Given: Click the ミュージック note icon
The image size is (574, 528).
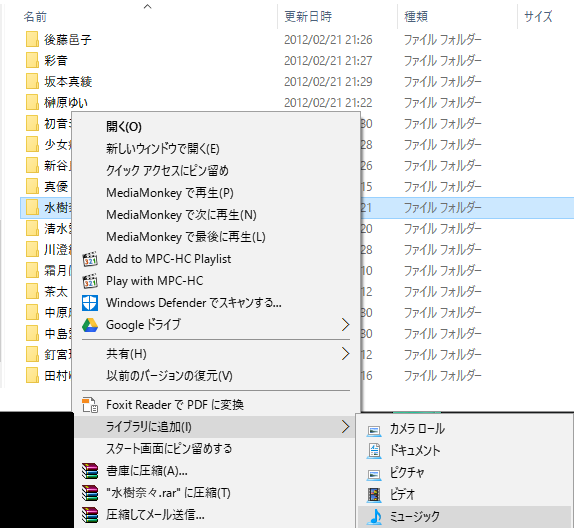Looking at the screenshot, I should (x=375, y=517).
